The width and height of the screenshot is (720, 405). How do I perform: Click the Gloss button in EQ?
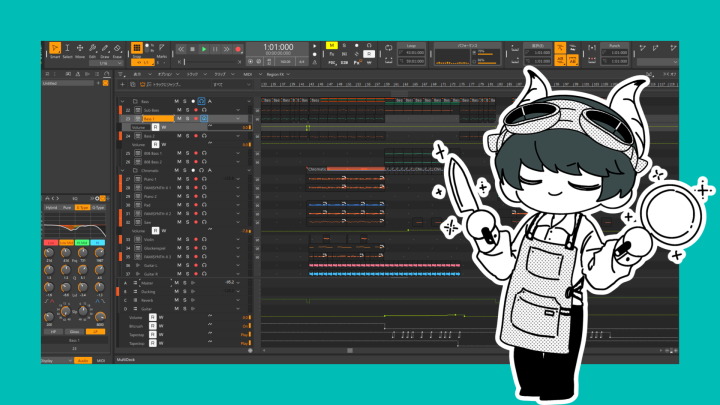pos(74,332)
